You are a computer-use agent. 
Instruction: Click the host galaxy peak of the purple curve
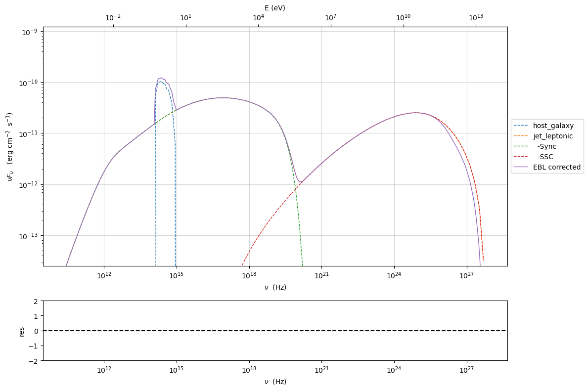pos(161,78)
